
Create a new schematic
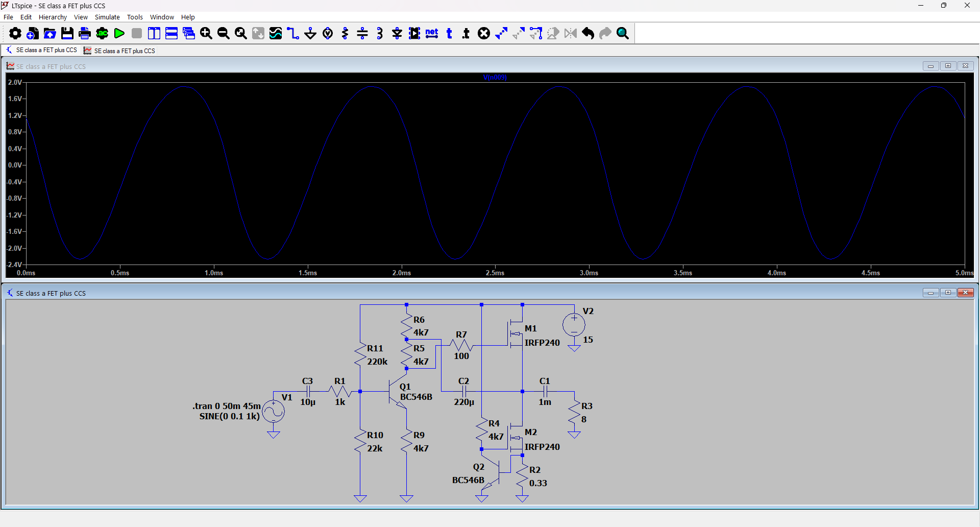click(33, 34)
